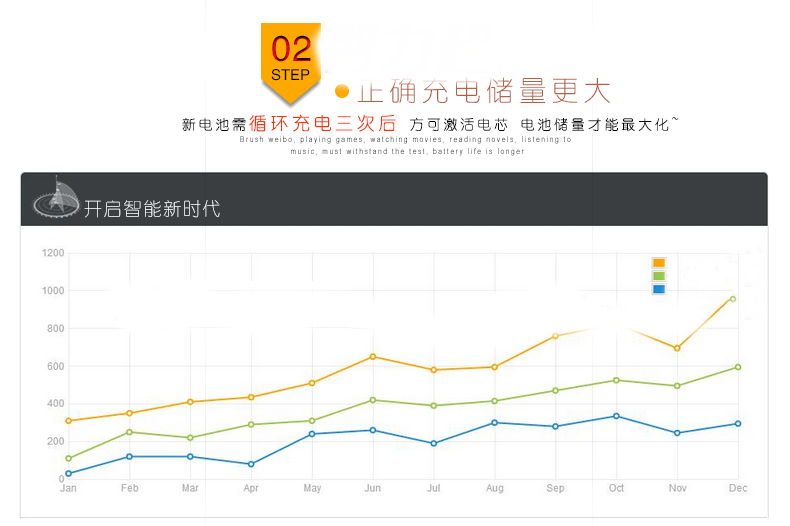The width and height of the screenshot is (790, 526).
Task: Click the blue line data point at Nov
Action: 677,433
